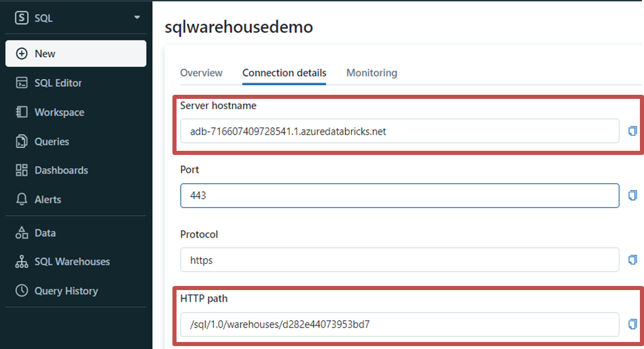Click the New button

click(44, 54)
